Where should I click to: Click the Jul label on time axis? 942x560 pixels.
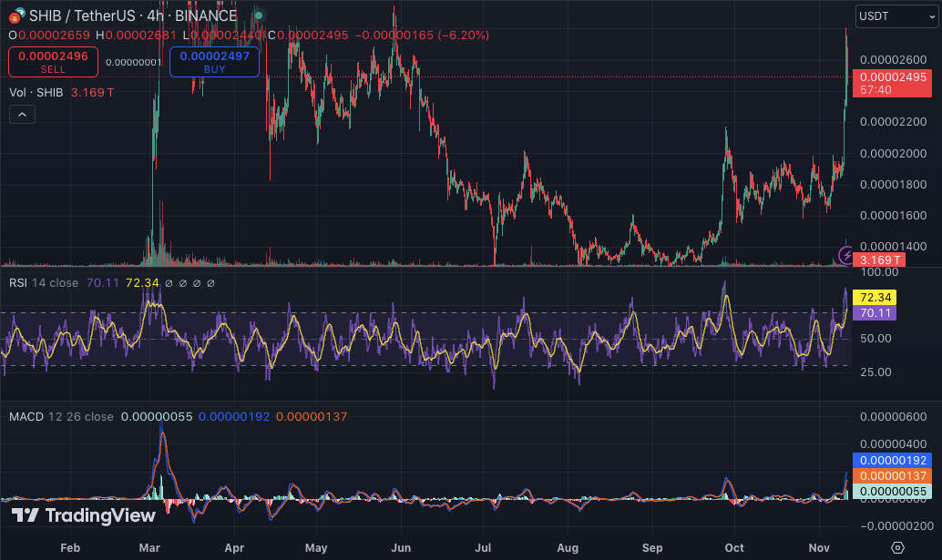point(483,547)
